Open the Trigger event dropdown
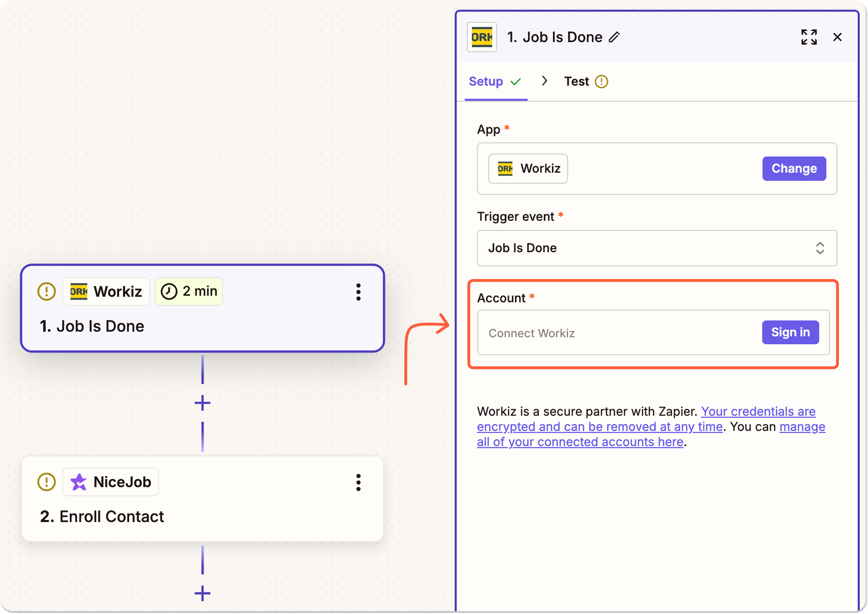Viewport: 868px width, 614px height. [x=657, y=248]
